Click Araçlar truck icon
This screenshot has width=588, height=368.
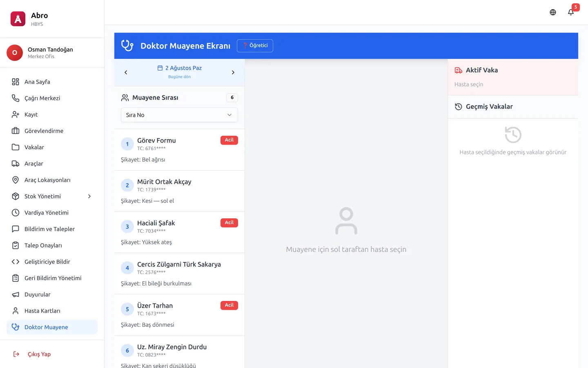[x=16, y=164]
